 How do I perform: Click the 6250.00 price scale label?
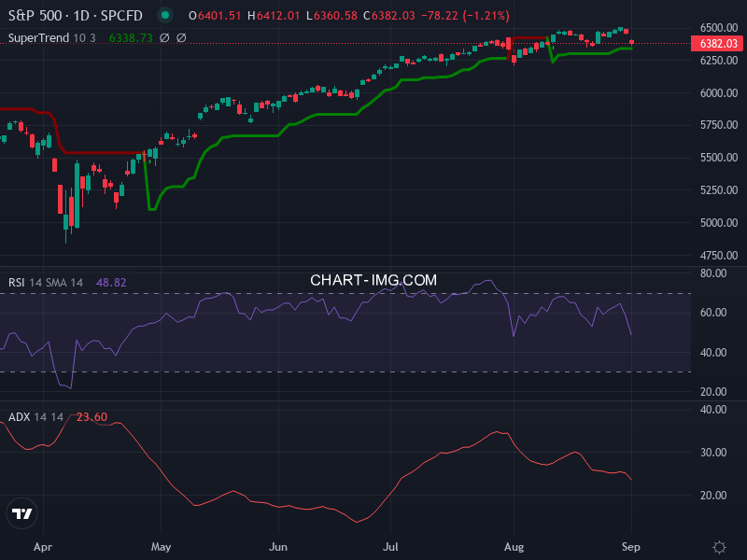[x=719, y=61]
